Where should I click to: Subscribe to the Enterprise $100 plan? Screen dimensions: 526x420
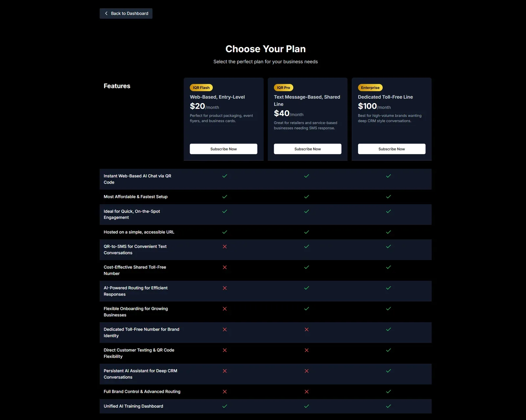(x=392, y=149)
